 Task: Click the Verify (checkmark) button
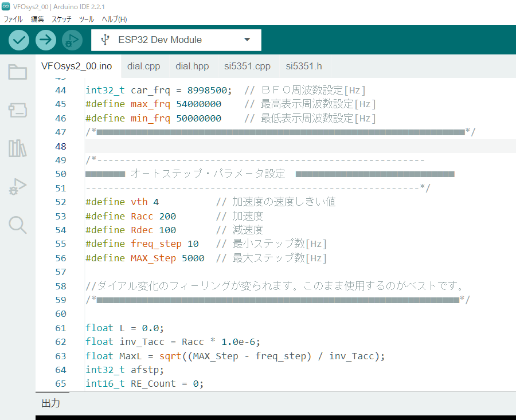[x=19, y=40]
